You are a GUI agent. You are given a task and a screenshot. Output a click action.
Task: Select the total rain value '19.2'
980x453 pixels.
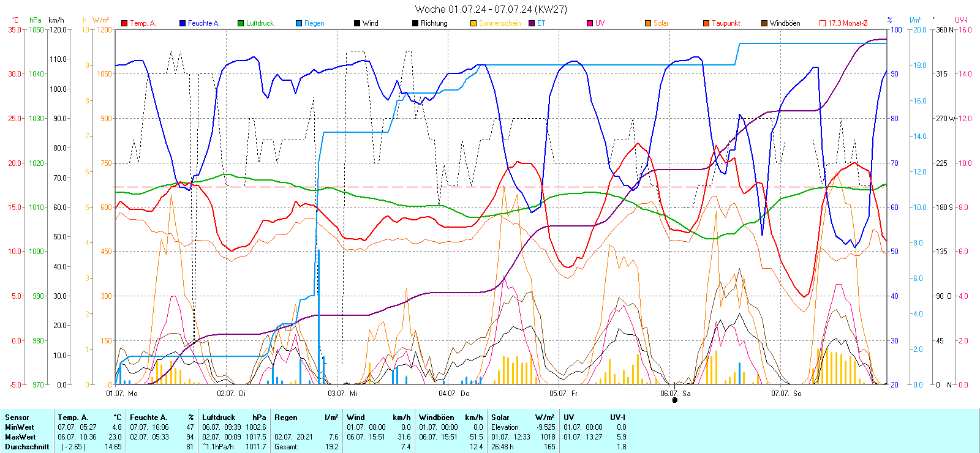[x=331, y=447]
